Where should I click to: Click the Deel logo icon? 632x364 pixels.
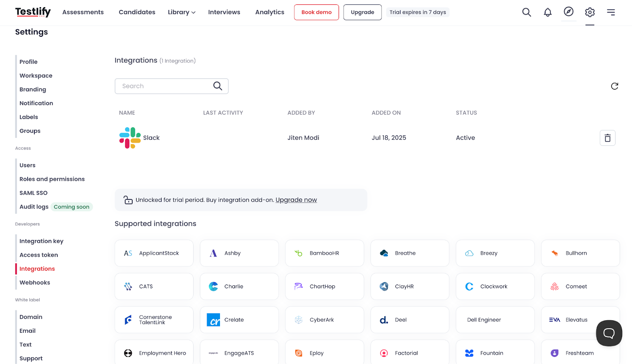point(384,320)
